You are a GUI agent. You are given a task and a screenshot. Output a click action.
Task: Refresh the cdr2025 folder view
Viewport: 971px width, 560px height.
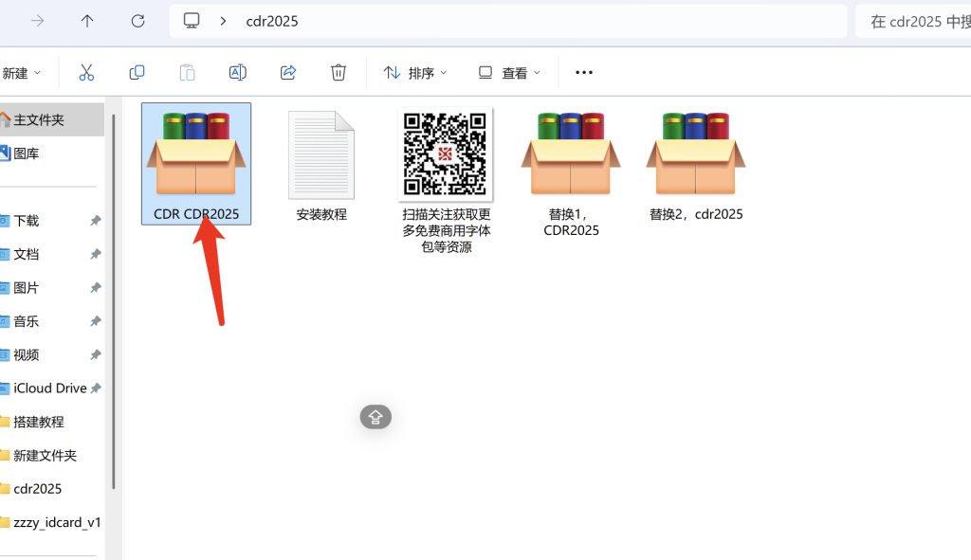[x=138, y=21]
